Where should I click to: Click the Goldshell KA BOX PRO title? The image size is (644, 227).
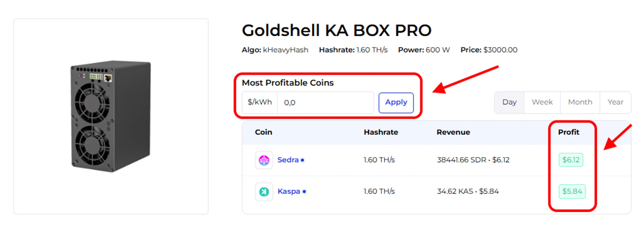pyautogui.click(x=336, y=31)
